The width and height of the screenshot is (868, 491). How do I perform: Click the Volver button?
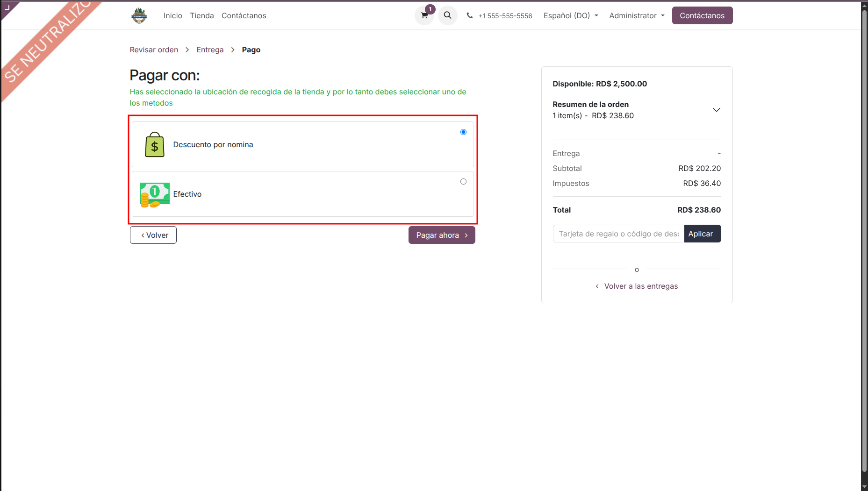153,235
